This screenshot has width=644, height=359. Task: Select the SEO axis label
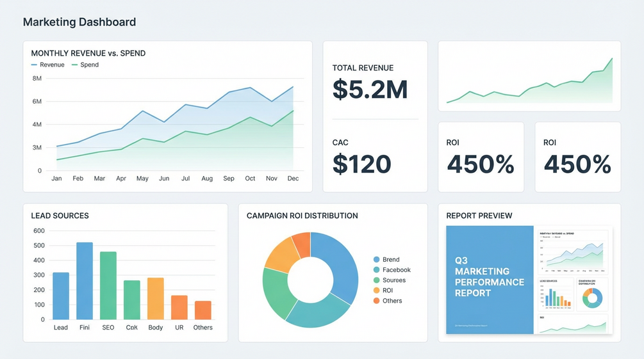pyautogui.click(x=108, y=328)
